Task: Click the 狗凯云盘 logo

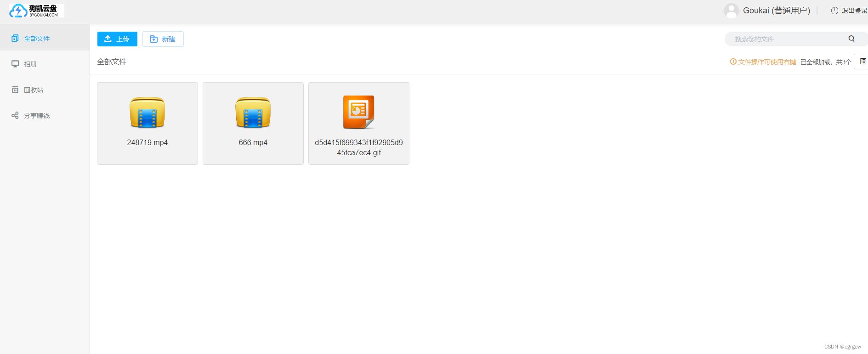Action: [36, 11]
